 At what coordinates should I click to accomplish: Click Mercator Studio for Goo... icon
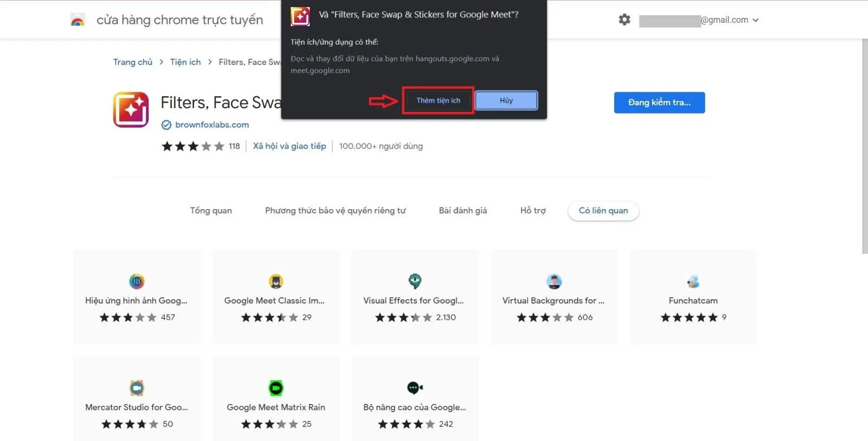137,388
